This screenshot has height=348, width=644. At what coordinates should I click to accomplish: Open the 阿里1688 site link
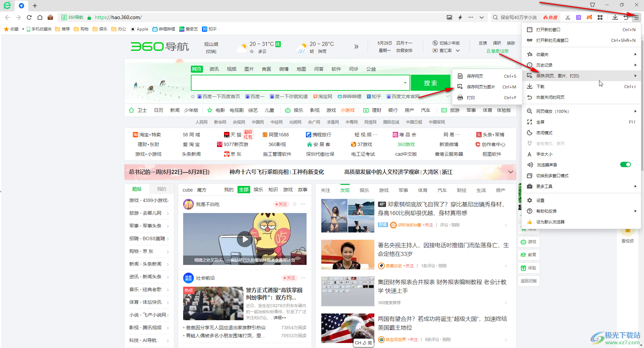pyautogui.click(x=275, y=135)
